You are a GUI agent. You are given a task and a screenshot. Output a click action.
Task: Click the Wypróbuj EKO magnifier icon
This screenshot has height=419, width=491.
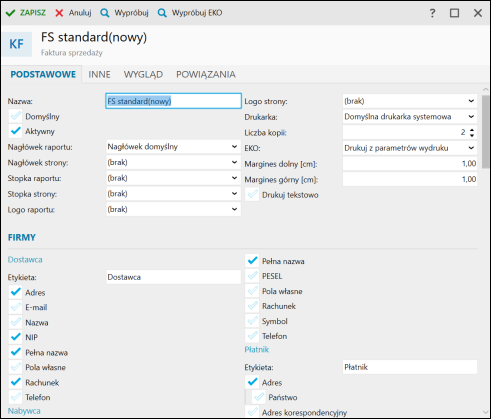pos(162,13)
